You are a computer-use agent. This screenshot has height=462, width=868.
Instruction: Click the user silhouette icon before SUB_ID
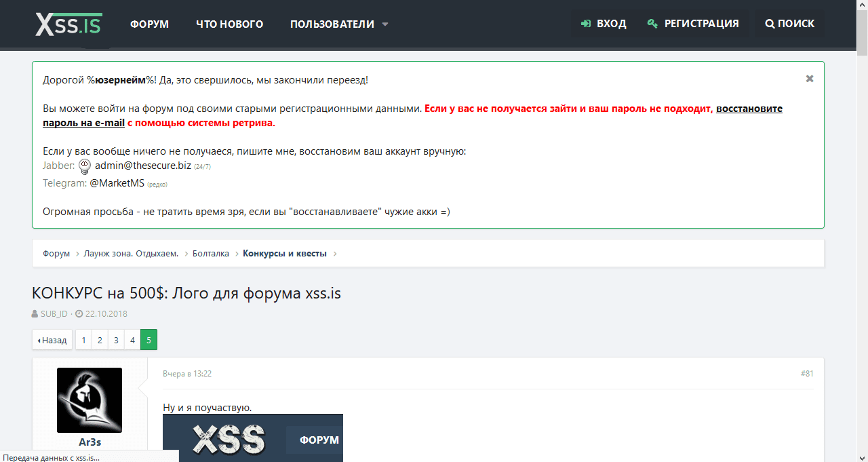[34, 313]
